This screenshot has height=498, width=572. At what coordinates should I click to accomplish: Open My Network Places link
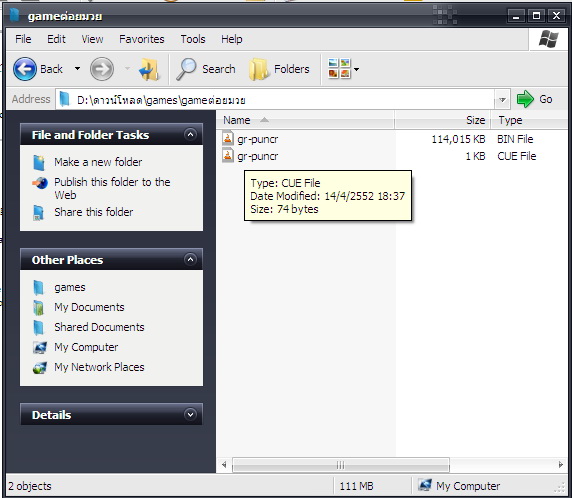99,367
